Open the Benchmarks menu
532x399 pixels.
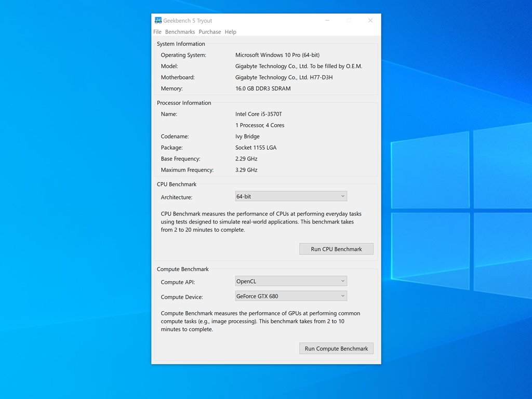coord(180,32)
